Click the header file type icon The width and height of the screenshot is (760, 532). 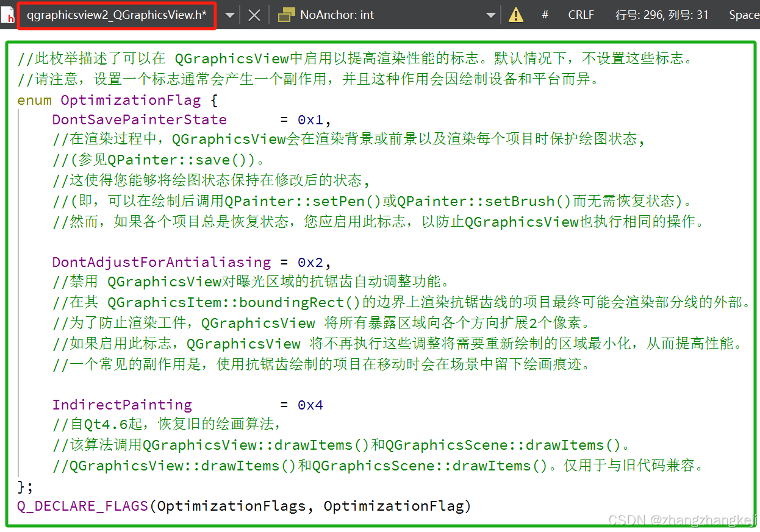click(x=8, y=15)
